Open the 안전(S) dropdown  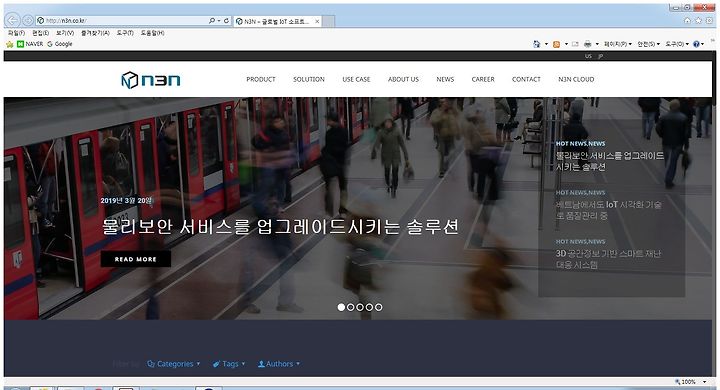point(648,44)
